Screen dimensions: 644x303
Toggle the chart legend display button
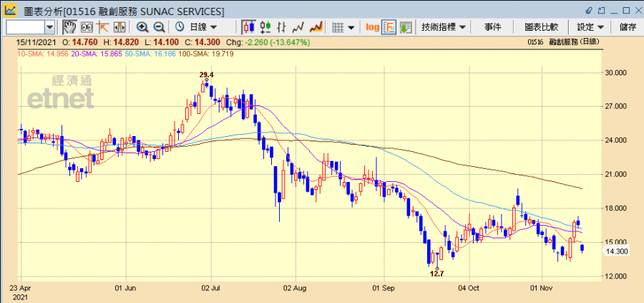coord(389,27)
